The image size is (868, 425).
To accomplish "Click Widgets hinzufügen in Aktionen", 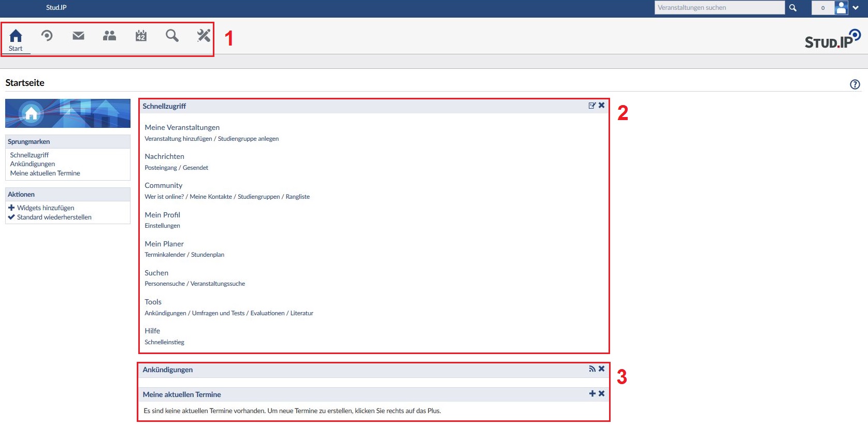I will pos(46,208).
